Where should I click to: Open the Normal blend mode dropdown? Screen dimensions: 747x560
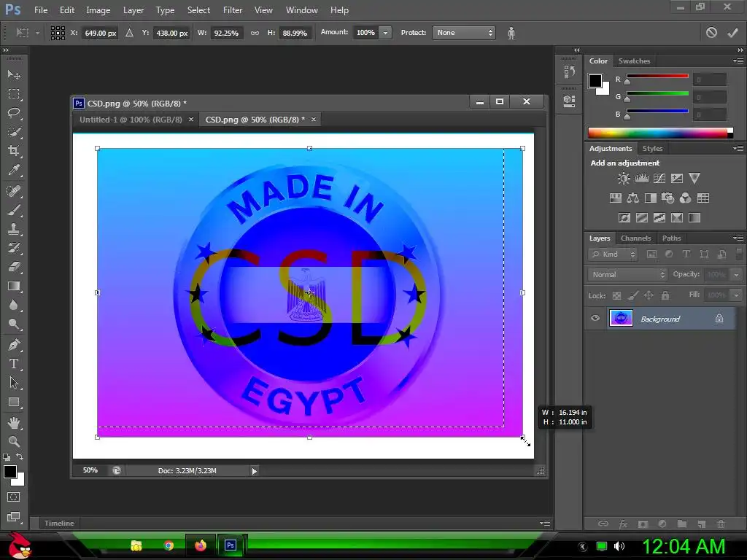[627, 275]
